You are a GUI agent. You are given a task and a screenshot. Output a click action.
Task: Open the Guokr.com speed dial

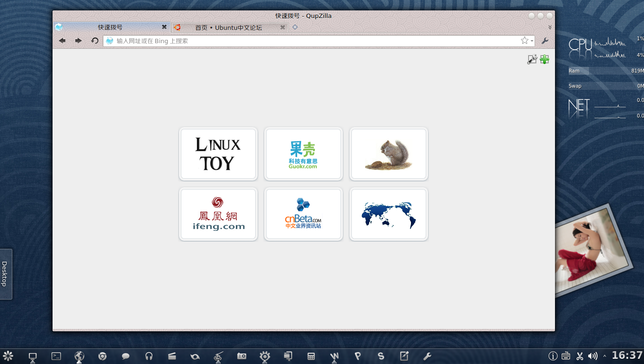pyautogui.click(x=304, y=154)
